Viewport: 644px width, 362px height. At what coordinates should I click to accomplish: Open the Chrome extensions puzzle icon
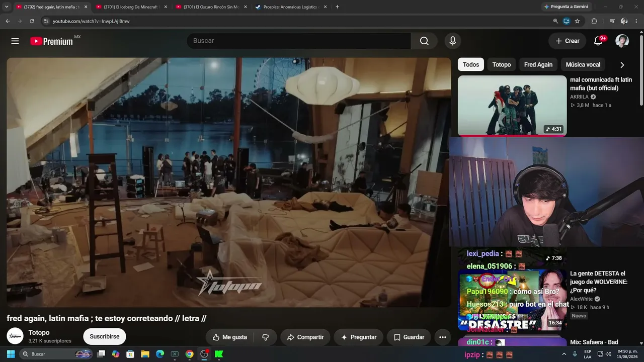pyautogui.click(x=594, y=21)
